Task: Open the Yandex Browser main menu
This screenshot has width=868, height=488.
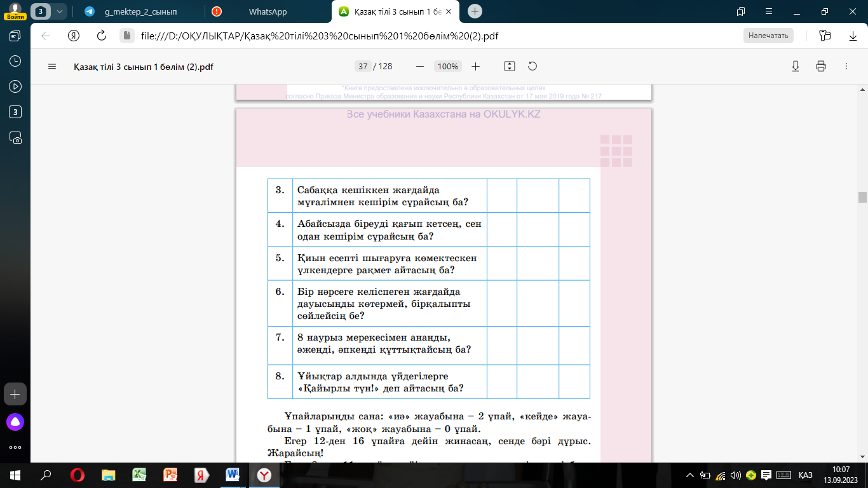Action: coord(768,11)
